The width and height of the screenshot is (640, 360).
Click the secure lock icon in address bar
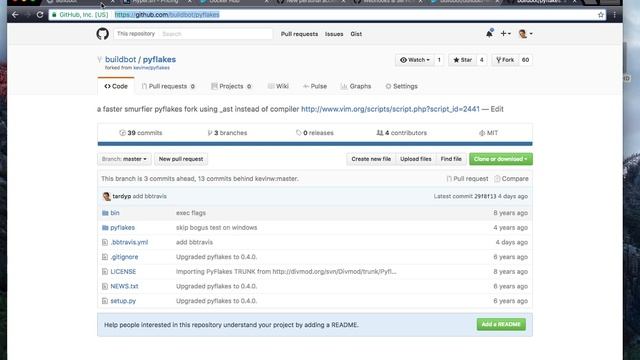point(54,15)
